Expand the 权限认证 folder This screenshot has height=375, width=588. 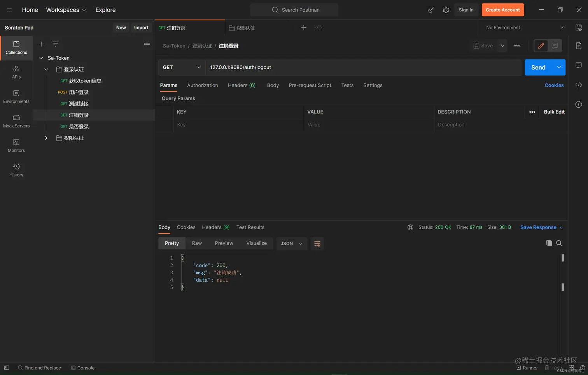pyautogui.click(x=46, y=138)
